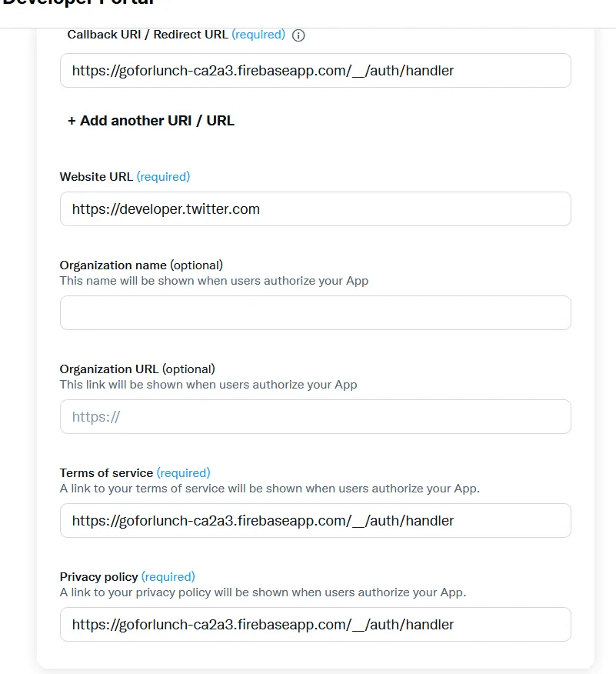The width and height of the screenshot is (616, 674).
Task: Click the Privacy policy label
Action: (98, 577)
